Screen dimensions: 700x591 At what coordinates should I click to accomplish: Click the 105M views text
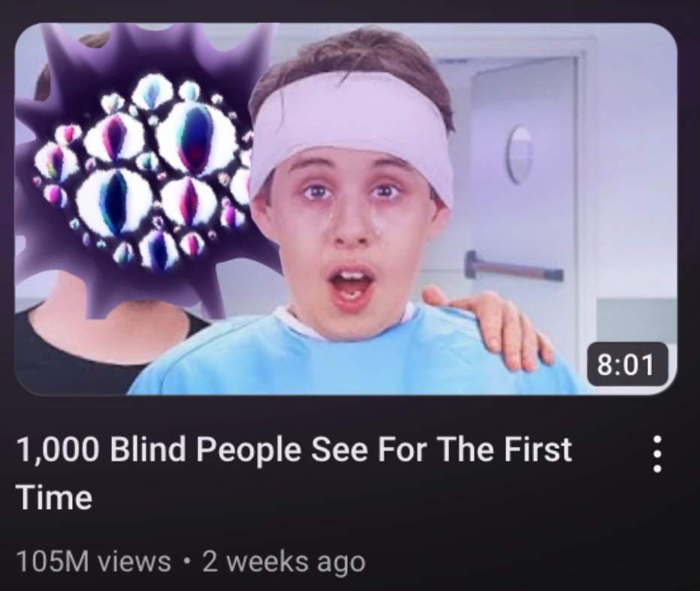point(94,561)
